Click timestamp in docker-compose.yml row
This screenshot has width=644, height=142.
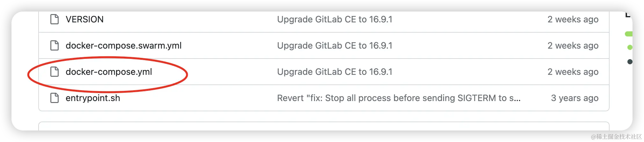[573, 72]
